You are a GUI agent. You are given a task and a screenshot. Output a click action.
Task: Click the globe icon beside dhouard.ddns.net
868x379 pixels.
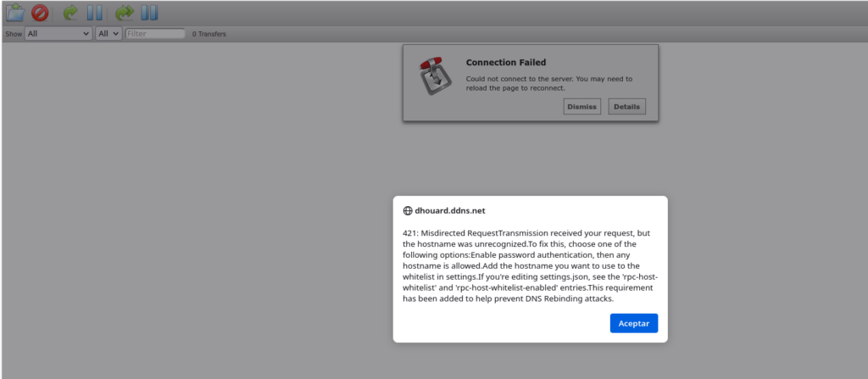coord(408,211)
